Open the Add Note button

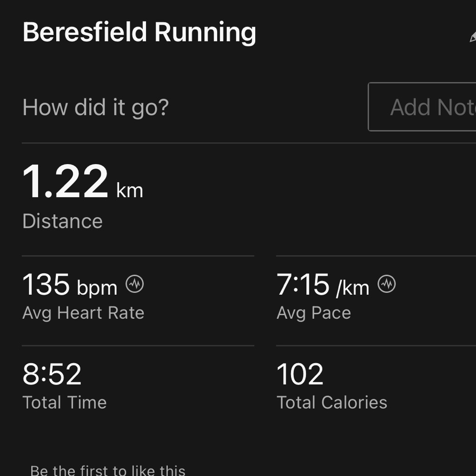pos(422,107)
